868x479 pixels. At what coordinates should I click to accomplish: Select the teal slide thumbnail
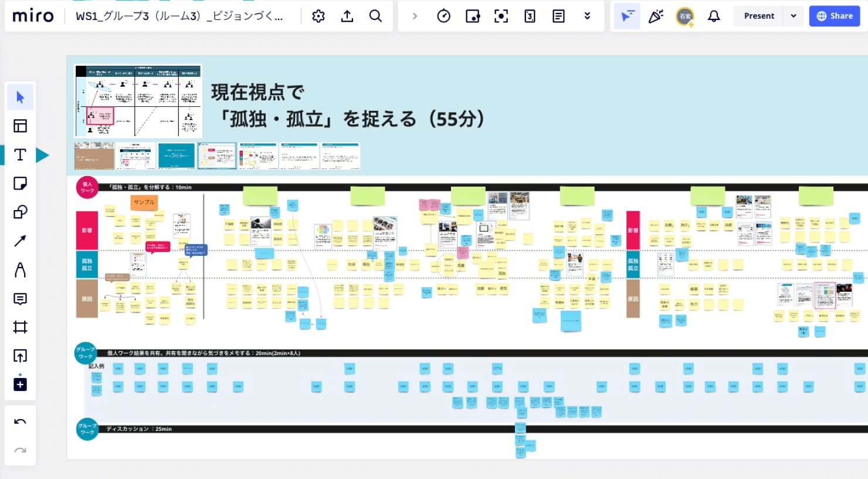pos(176,156)
